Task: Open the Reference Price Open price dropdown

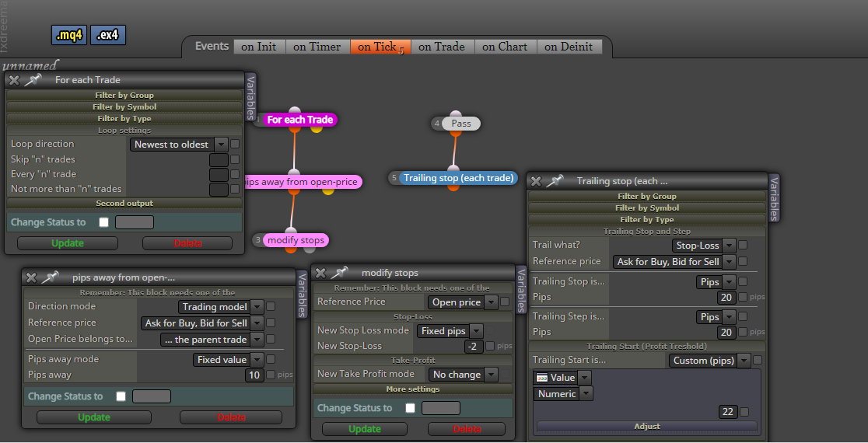Action: [x=463, y=302]
